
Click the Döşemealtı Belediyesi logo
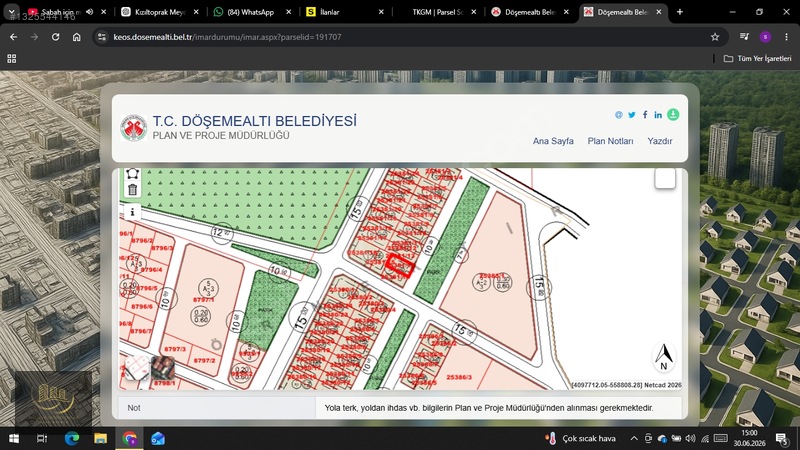coord(134,128)
